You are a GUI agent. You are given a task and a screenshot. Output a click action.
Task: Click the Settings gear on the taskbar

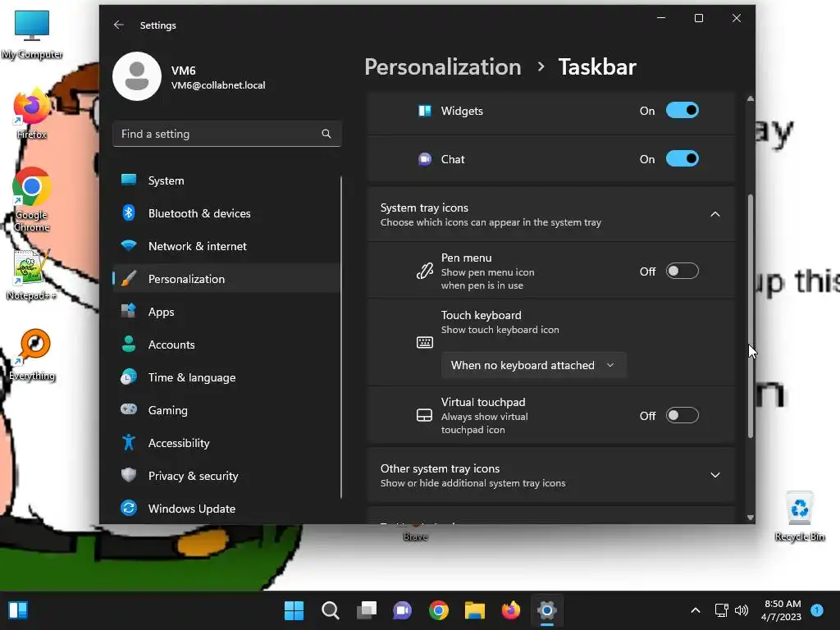[547, 610]
